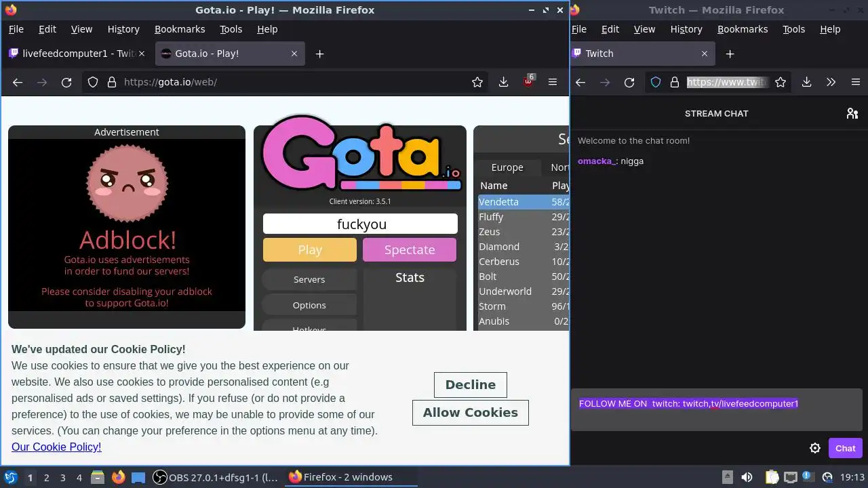
Task: Go back in the Gota.io Firefox window
Action: coord(18,82)
